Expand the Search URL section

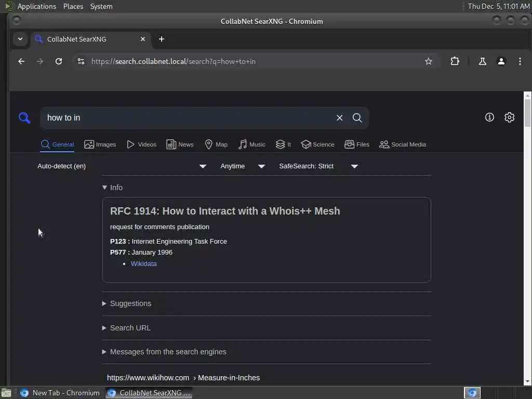[x=126, y=328]
